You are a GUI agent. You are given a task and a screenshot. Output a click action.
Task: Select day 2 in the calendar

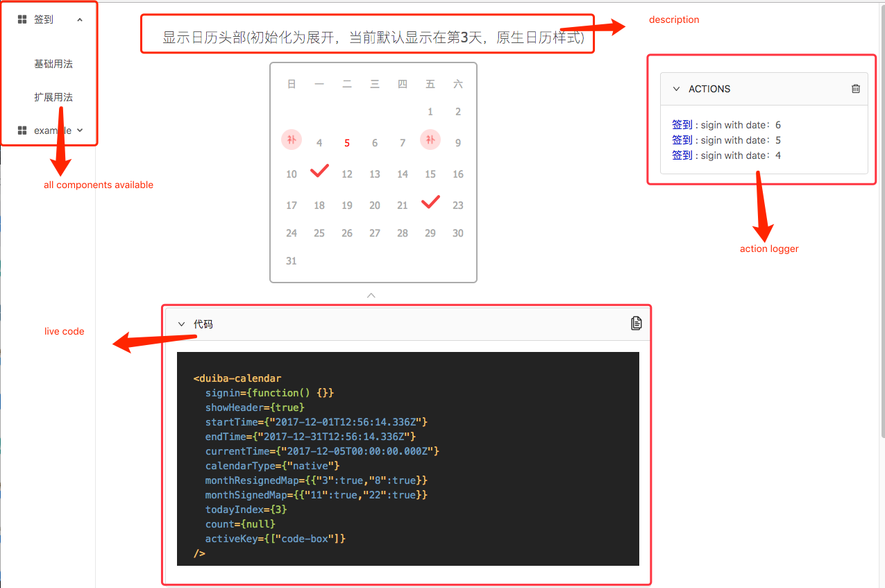pos(458,112)
